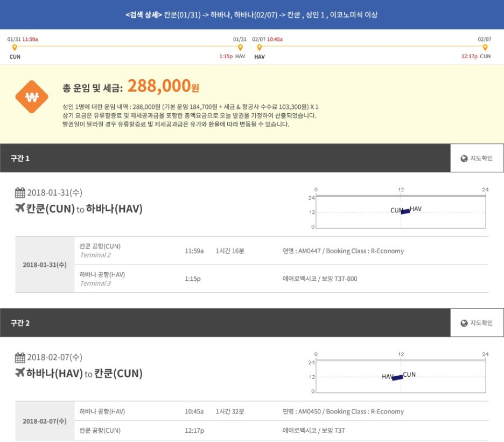504x442 pixels.
Task: Click airplane icon next to 하바나(HAV) to 칸쿤(CUN)
Action: coord(20,373)
